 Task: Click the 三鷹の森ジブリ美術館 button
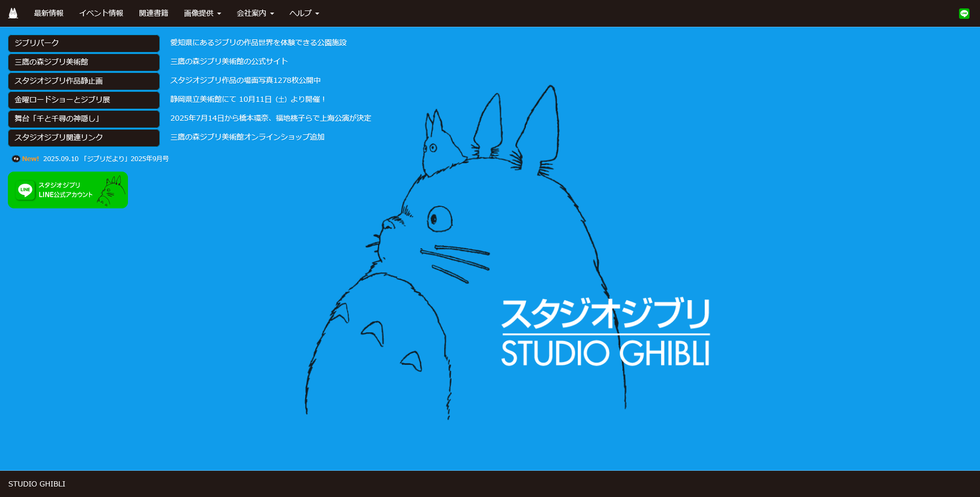click(x=83, y=62)
